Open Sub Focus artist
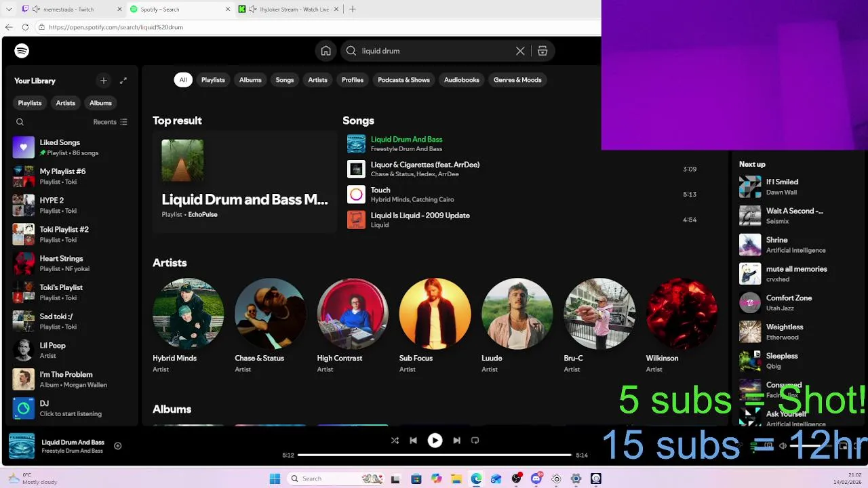This screenshot has width=868, height=488. point(435,325)
